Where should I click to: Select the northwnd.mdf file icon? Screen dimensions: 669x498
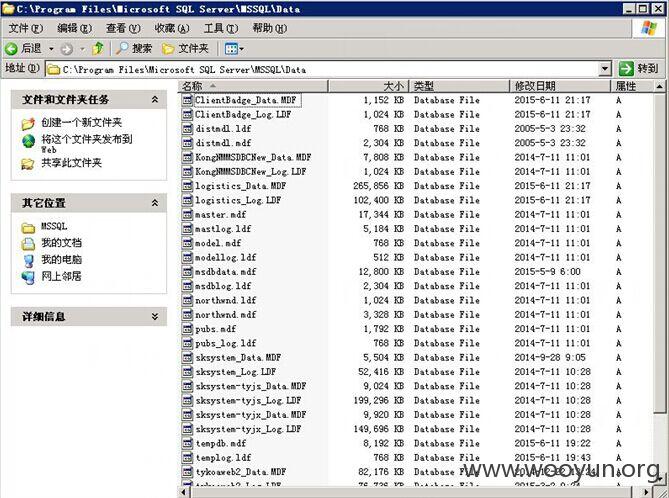(187, 315)
